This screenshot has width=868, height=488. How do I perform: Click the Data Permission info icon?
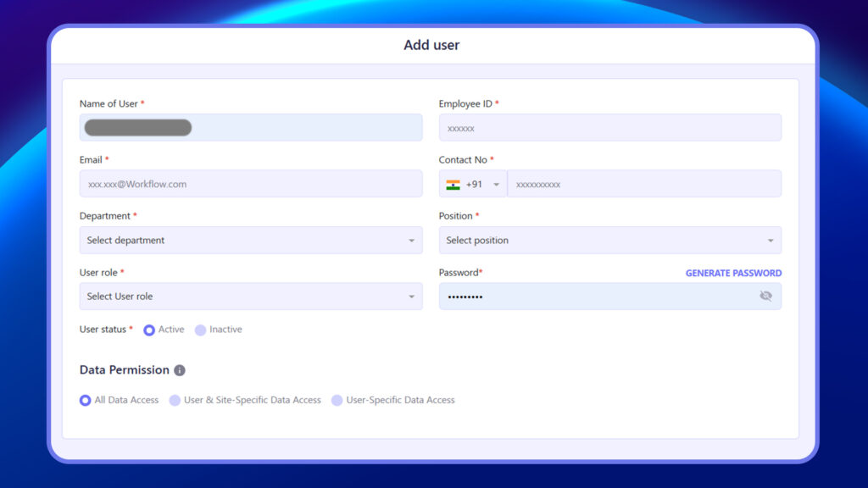[180, 370]
